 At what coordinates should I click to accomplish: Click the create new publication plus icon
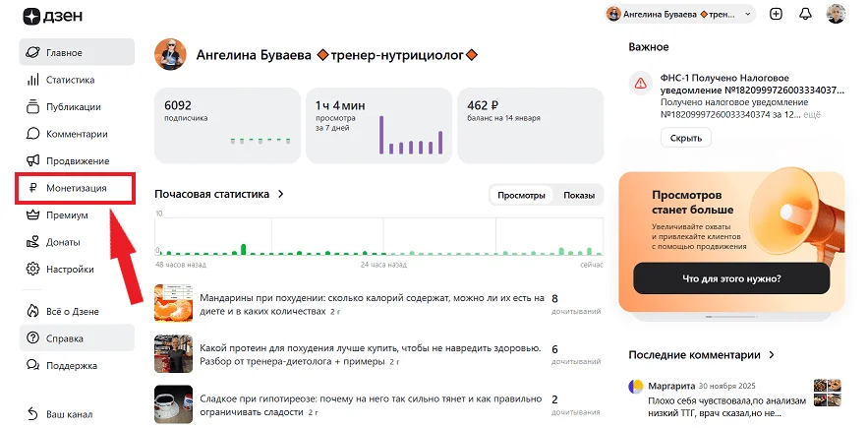tap(777, 15)
